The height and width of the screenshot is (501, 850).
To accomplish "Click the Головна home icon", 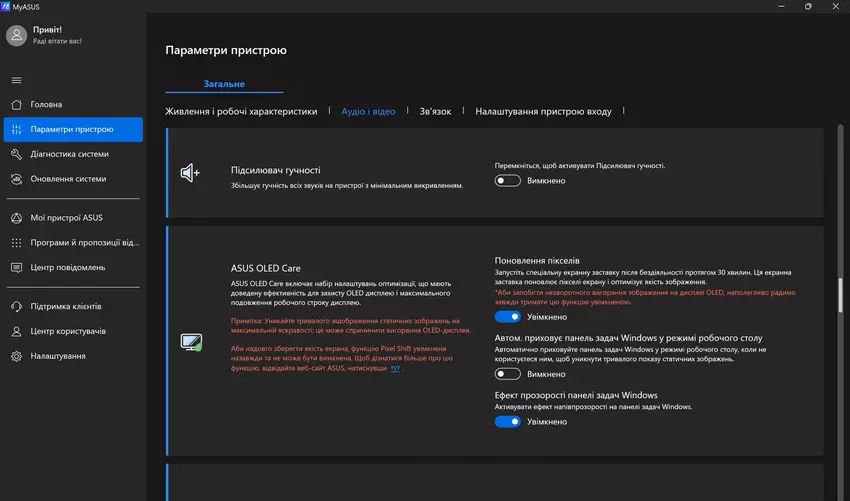I will [x=16, y=104].
